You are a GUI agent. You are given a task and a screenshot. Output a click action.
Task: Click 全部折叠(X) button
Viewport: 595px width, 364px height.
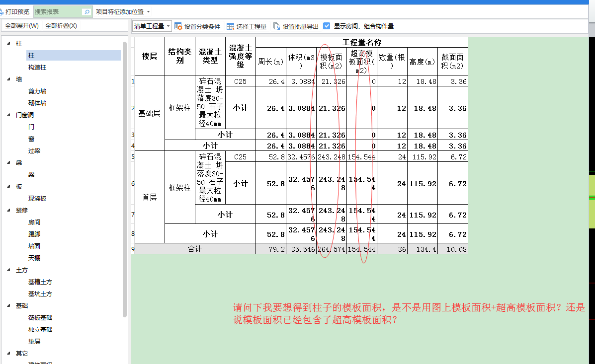coord(61,26)
